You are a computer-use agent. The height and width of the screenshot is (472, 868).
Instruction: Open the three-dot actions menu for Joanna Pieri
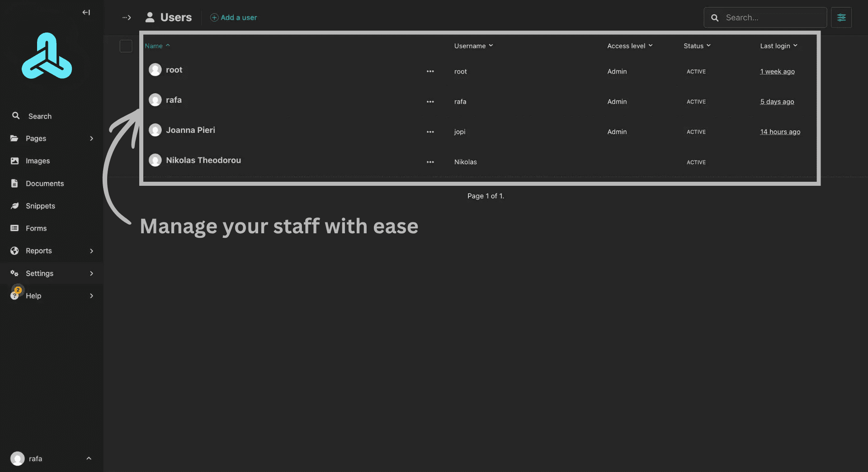[x=430, y=132]
